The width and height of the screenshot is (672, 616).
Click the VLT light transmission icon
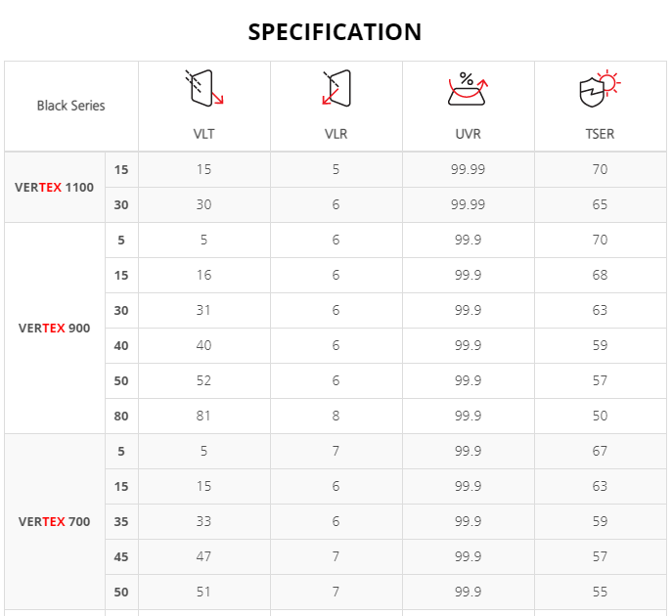click(204, 87)
